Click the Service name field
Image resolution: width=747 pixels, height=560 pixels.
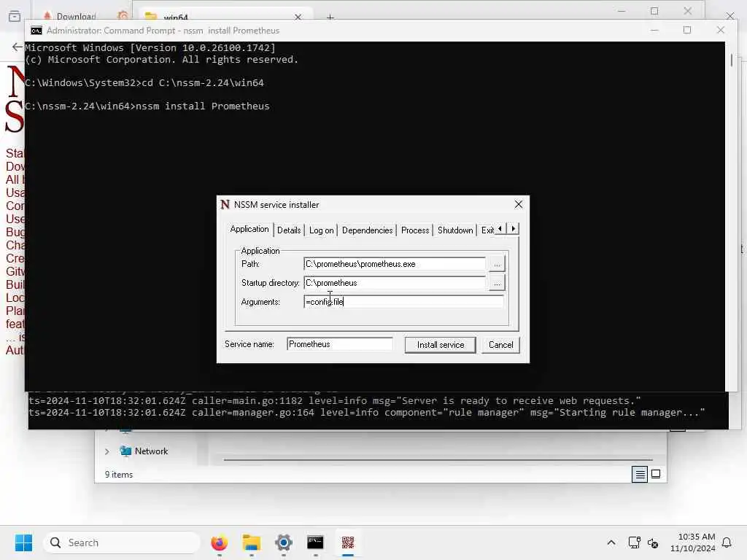coord(340,344)
